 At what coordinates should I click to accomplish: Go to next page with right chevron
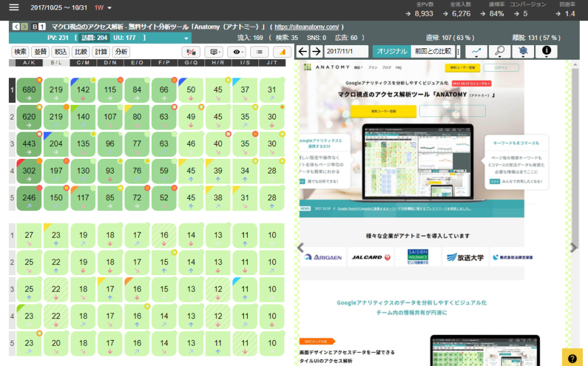click(24, 27)
